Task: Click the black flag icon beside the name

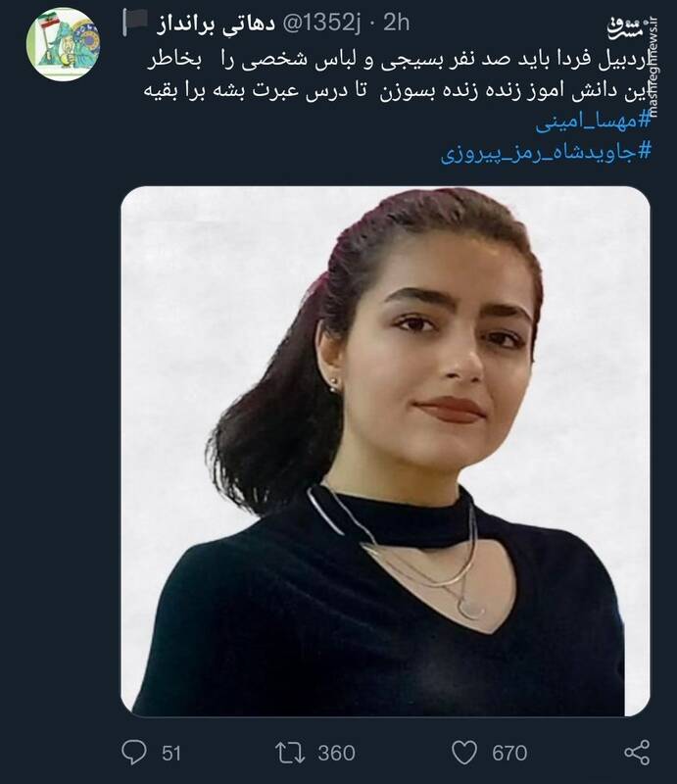Action: pyautogui.click(x=135, y=24)
